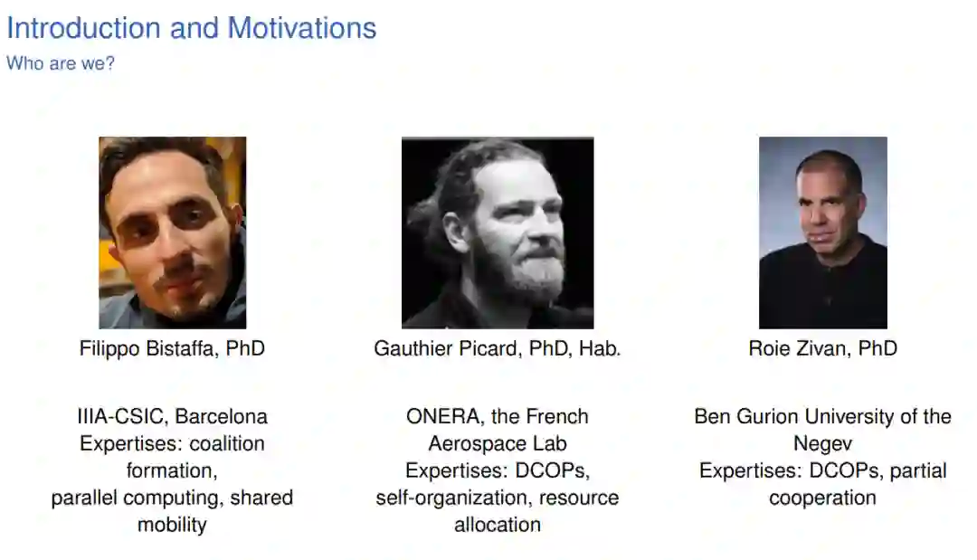Click the "Expertises: DCOPs, partial" text line
The height and width of the screenshot is (560, 977).
(822, 471)
